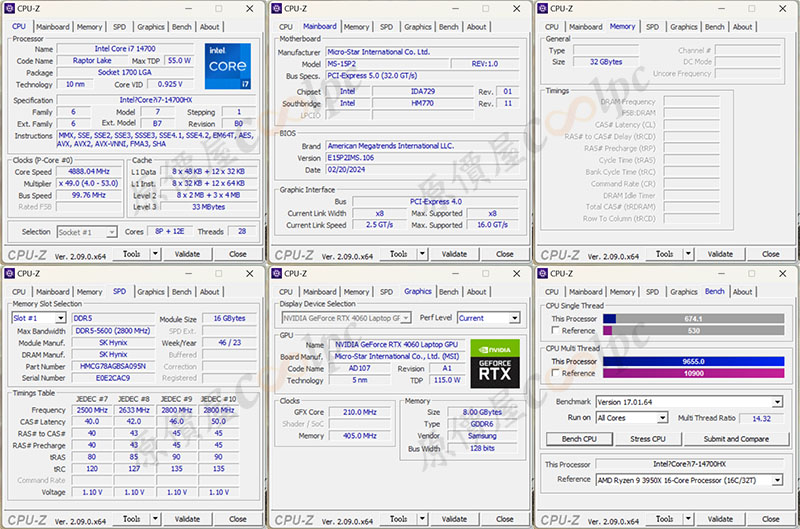Open the display device selection dropdown for RTX 4060
Screen dimensions: 800x529
(x=346, y=318)
